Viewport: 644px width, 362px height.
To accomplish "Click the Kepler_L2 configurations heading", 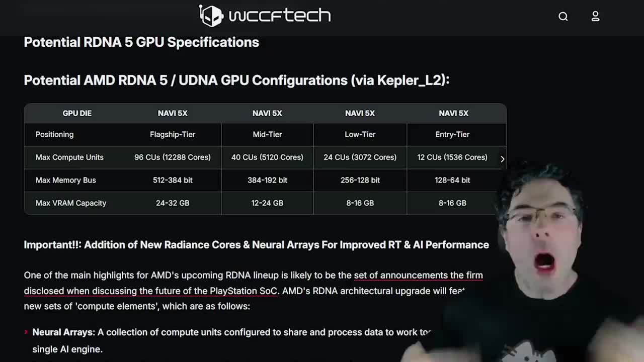I will coord(237,80).
